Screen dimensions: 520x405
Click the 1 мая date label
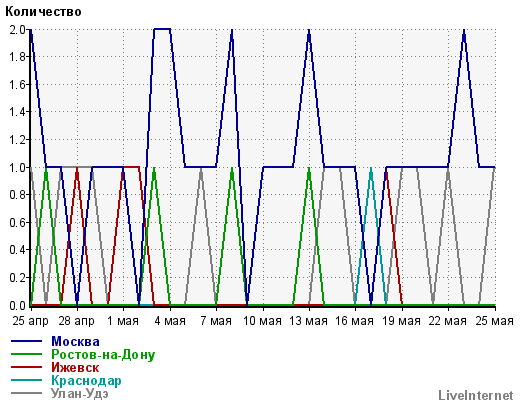(x=123, y=321)
